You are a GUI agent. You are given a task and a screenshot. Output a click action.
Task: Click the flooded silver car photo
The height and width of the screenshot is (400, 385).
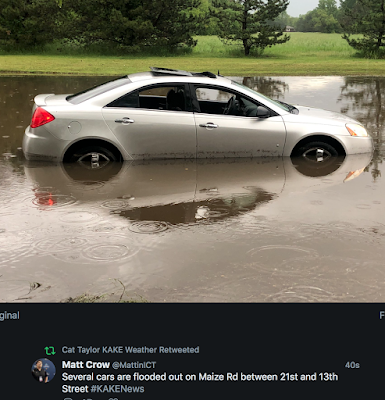pyautogui.click(x=192, y=151)
